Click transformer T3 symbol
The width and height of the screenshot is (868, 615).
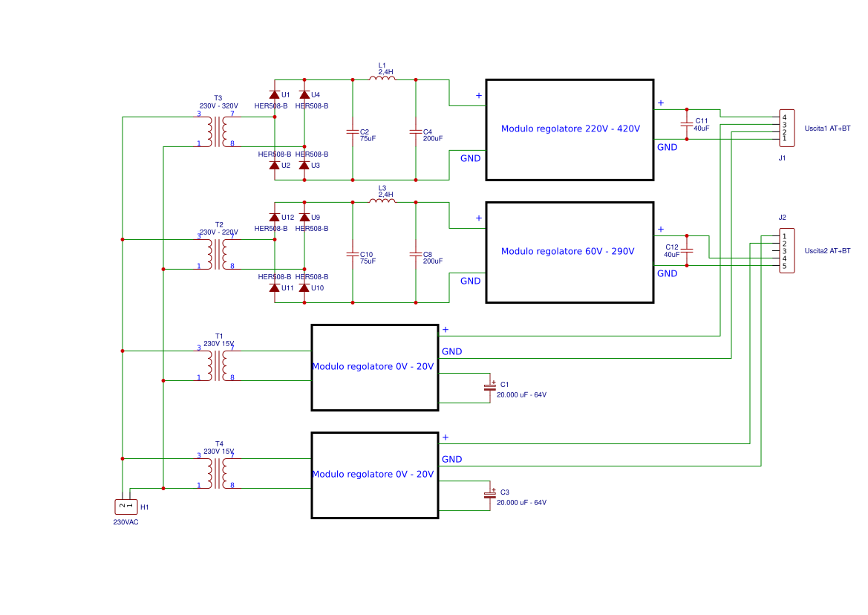[217, 130]
